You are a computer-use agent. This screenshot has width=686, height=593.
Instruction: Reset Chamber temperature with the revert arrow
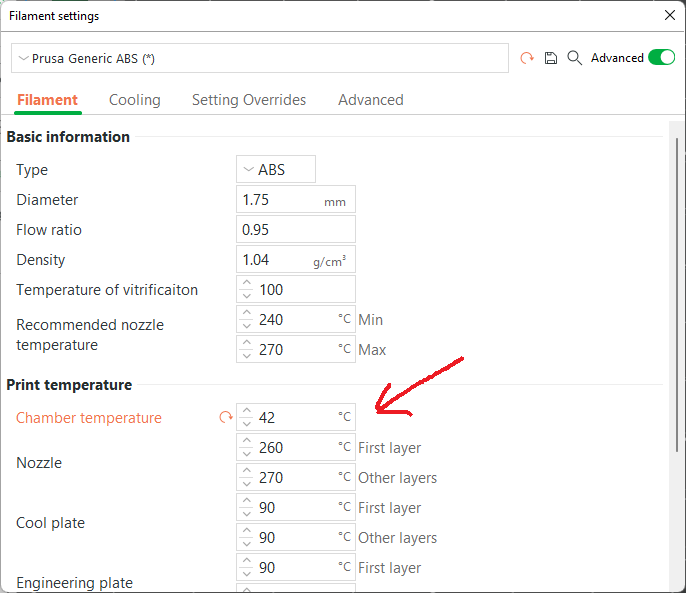click(x=225, y=418)
